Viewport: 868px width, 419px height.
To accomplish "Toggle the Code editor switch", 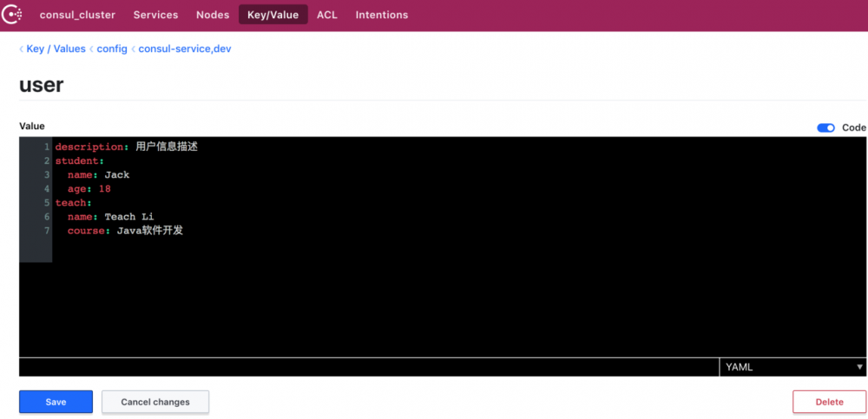I will coord(825,128).
